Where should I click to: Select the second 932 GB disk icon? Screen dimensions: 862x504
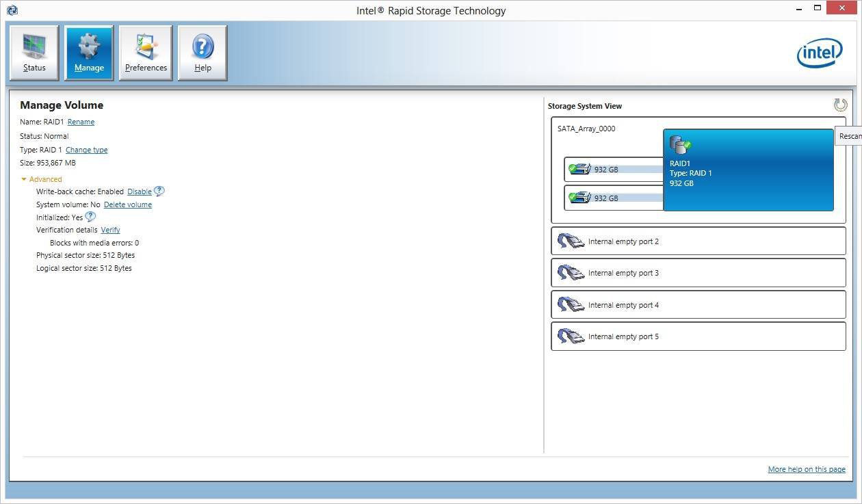tap(579, 198)
